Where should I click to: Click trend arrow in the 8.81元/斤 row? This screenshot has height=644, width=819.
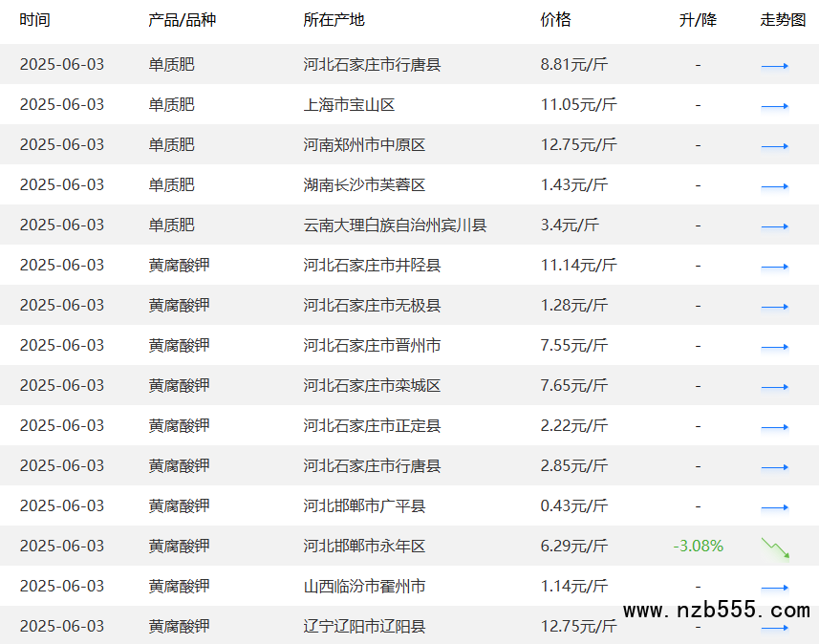pyautogui.click(x=775, y=66)
